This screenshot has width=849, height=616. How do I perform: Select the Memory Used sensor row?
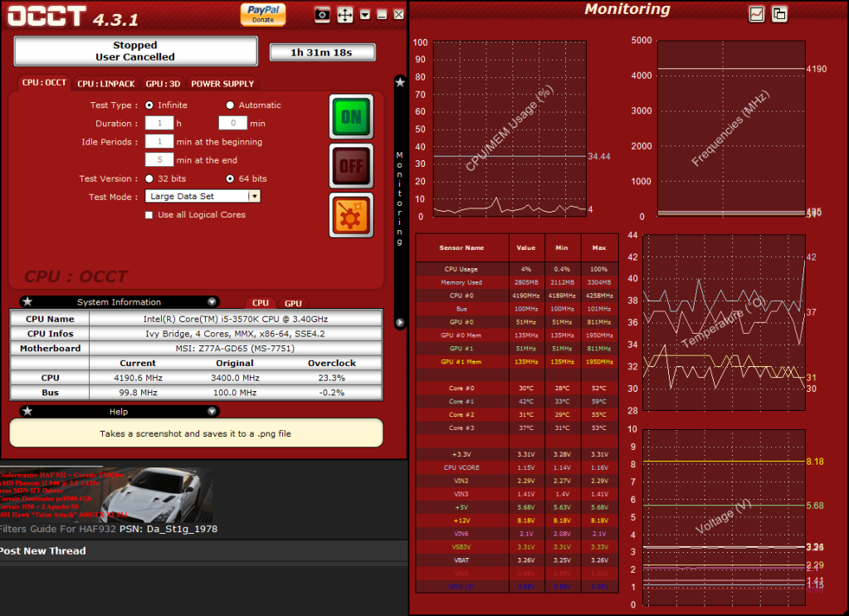(517, 282)
